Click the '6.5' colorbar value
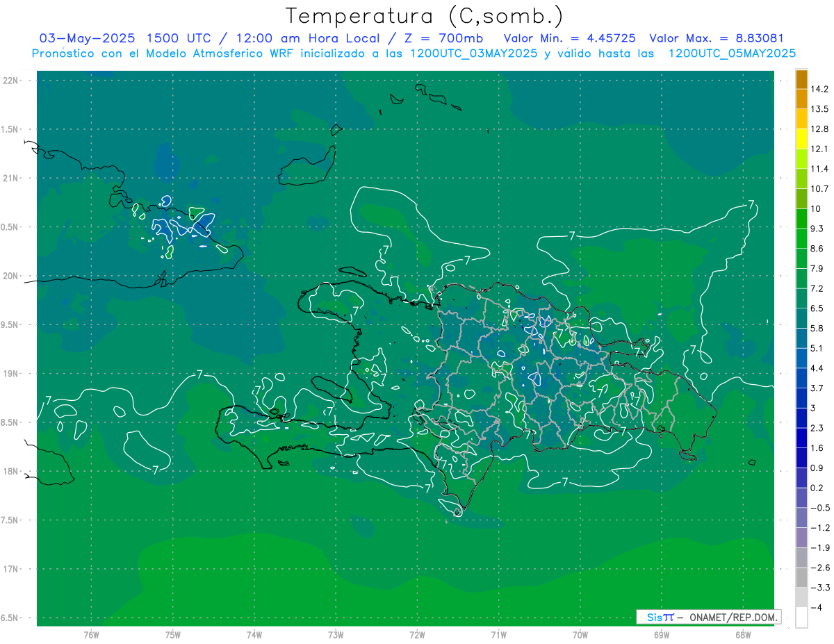Screen dimensions: 834x644 pyautogui.click(x=817, y=308)
